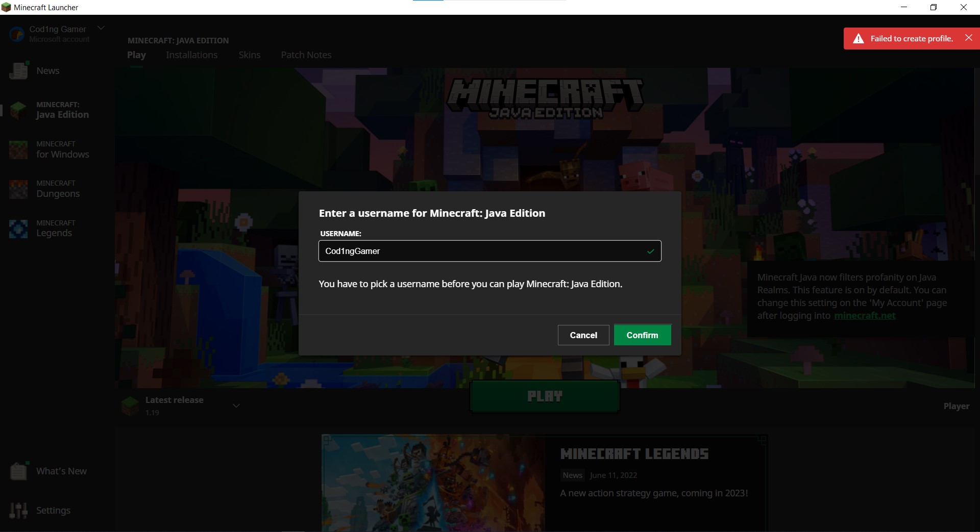Click the Minecraft Java Edition logo
The width and height of the screenshot is (980, 532).
click(x=545, y=98)
